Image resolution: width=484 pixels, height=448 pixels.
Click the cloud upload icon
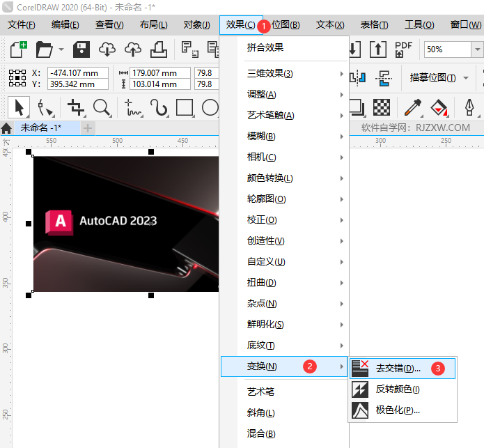[x=133, y=49]
